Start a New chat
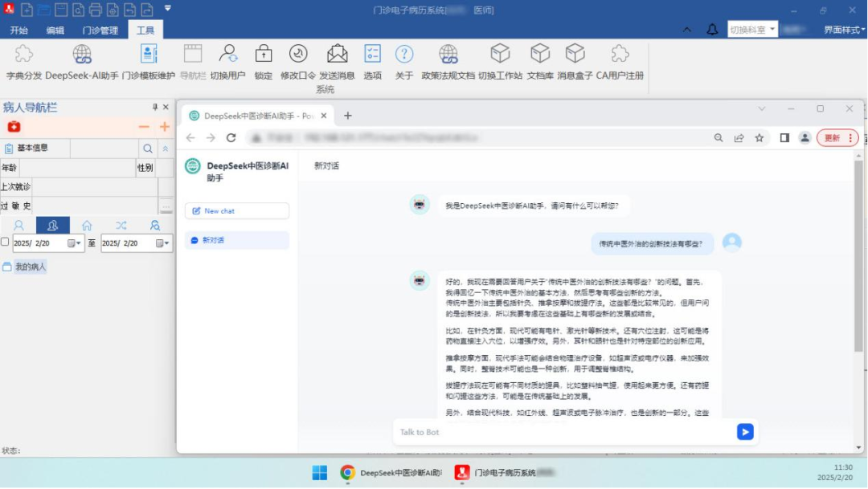The image size is (868, 489). (x=237, y=210)
